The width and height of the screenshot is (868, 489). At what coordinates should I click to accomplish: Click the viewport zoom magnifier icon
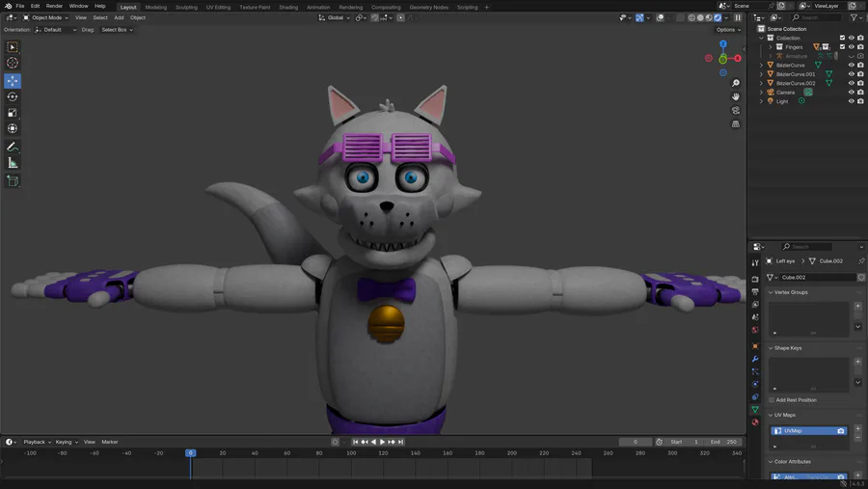[736, 83]
